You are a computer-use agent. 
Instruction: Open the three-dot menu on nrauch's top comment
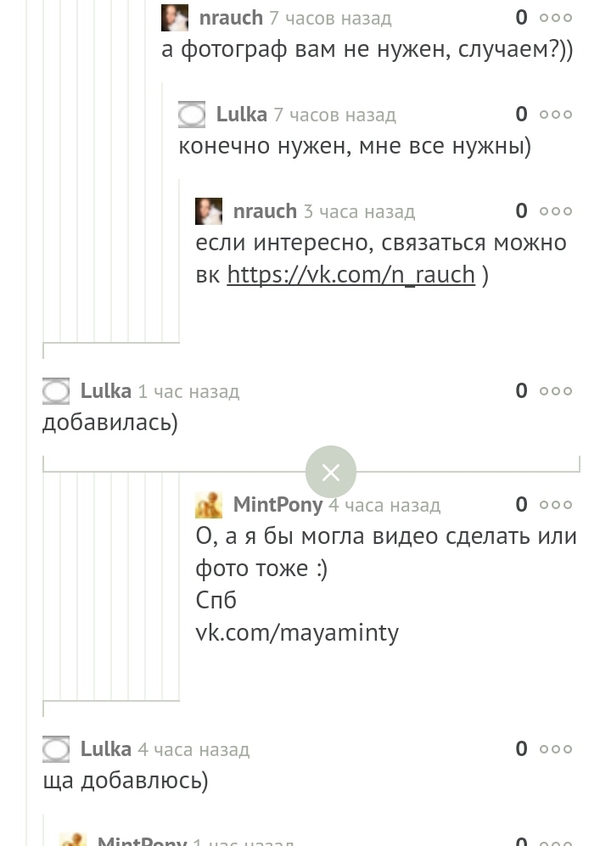pos(556,17)
